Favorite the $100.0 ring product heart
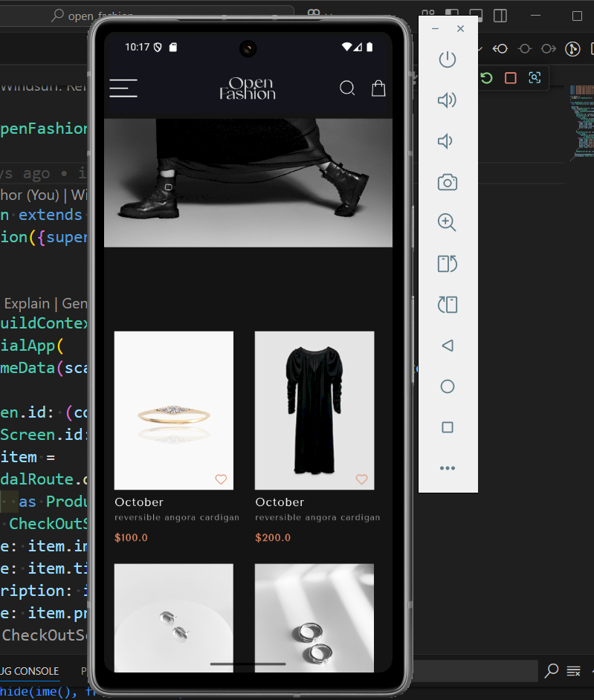 (221, 479)
